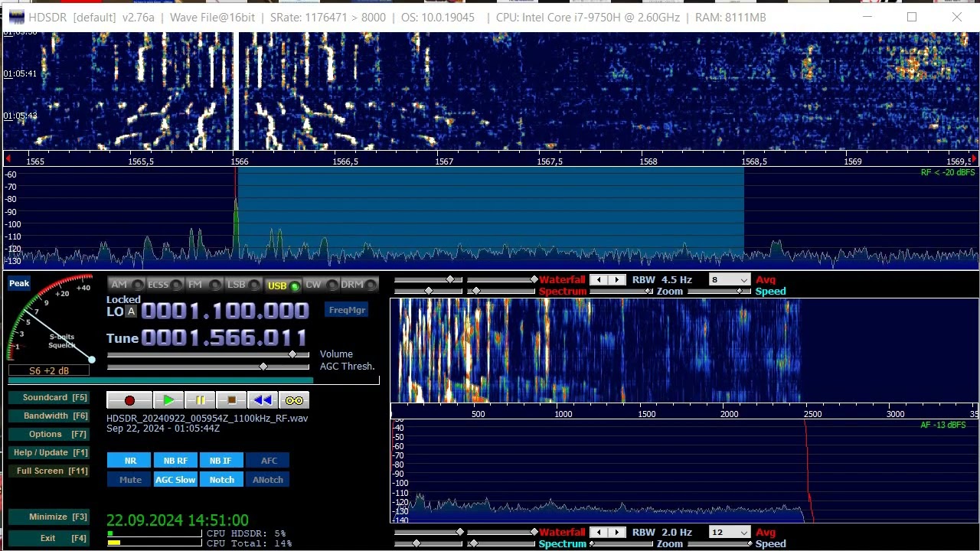Switch to Full Screen [F11]
980x551 pixels.
coord(48,471)
